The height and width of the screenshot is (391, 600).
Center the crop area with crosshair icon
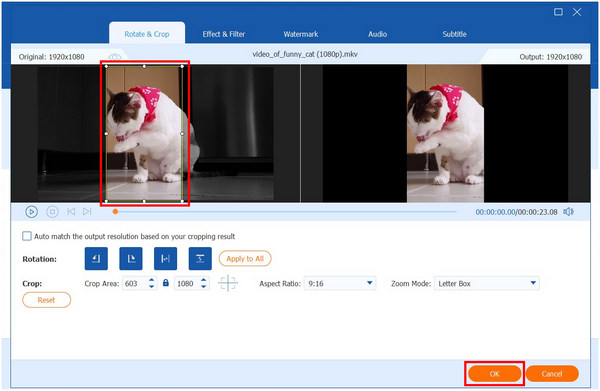[228, 283]
